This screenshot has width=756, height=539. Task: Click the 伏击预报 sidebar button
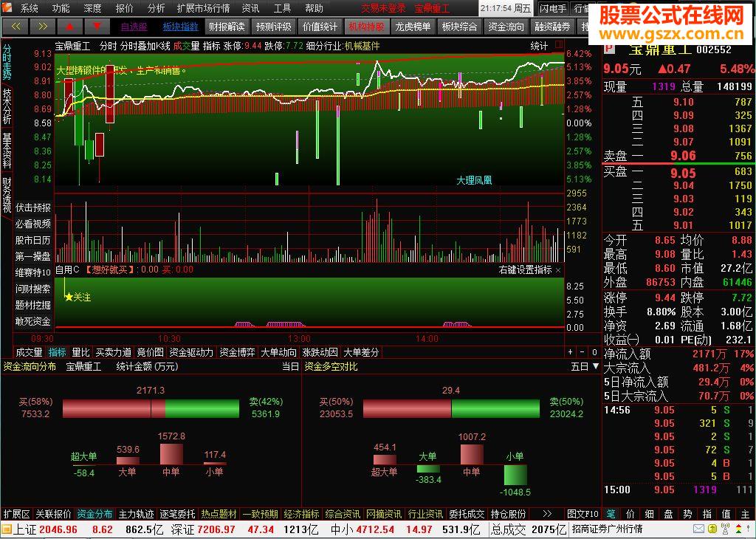(x=32, y=207)
